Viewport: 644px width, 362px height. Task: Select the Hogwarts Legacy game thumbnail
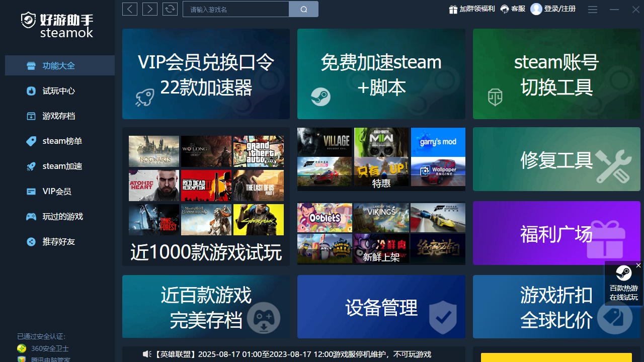pos(153,151)
